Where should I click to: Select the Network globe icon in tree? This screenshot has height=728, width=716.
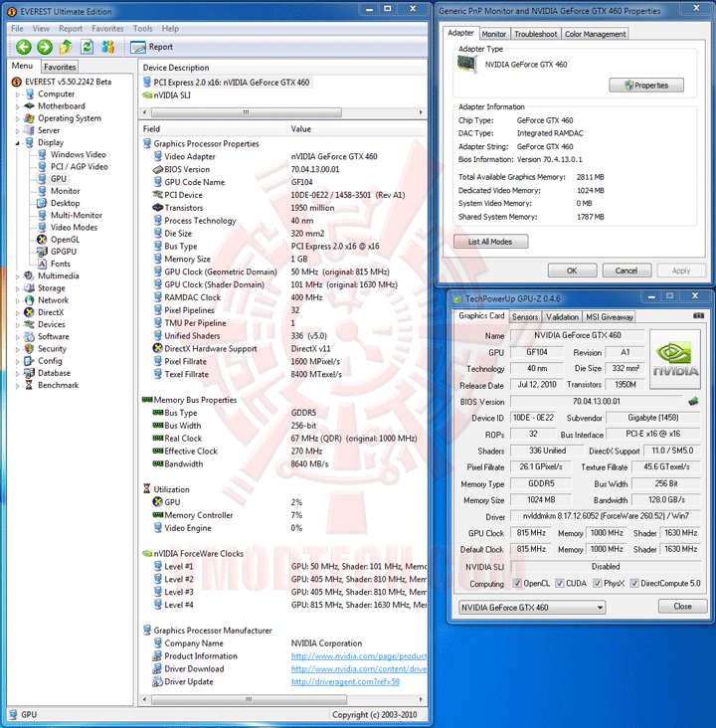point(29,300)
